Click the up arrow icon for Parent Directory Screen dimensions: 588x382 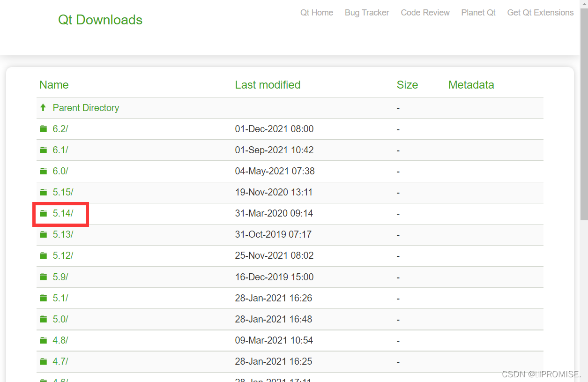[43, 108]
